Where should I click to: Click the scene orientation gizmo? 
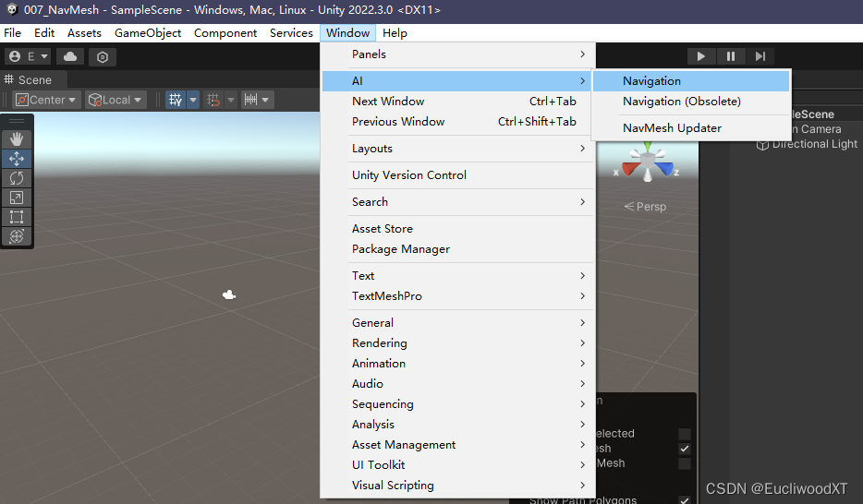click(x=648, y=162)
